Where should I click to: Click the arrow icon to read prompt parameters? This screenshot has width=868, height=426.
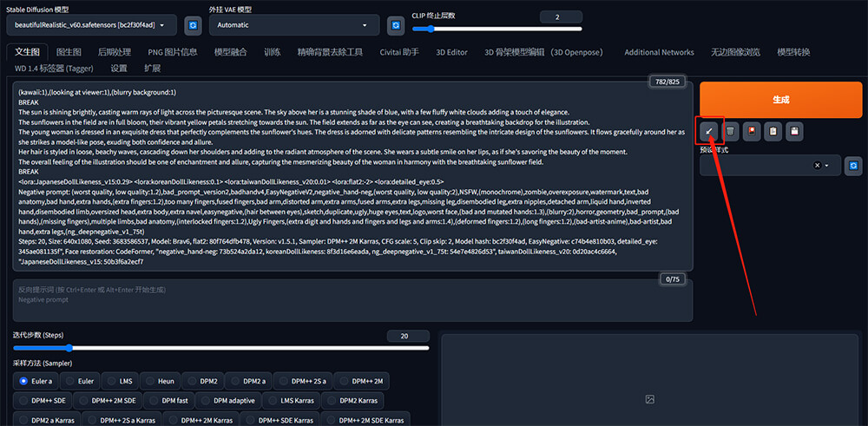pos(709,131)
